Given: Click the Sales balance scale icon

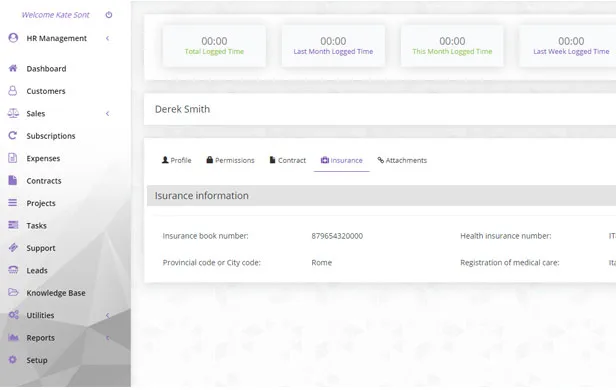Looking at the screenshot, I should tap(13, 113).
